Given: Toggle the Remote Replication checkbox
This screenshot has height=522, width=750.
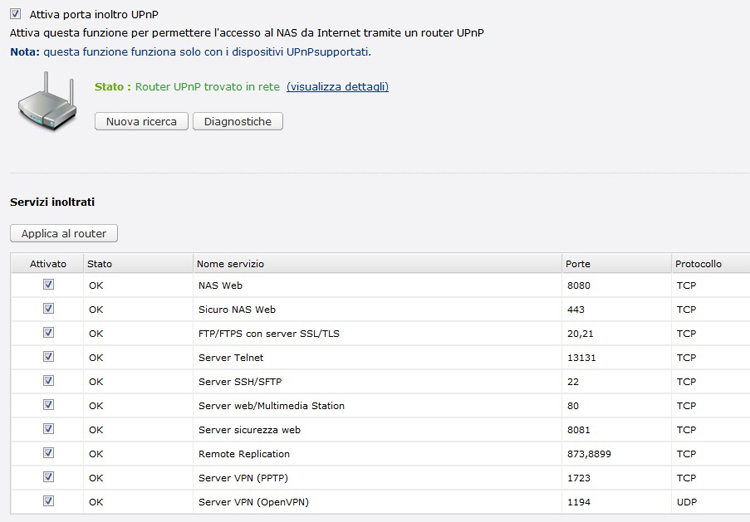Looking at the screenshot, I should pyautogui.click(x=48, y=453).
